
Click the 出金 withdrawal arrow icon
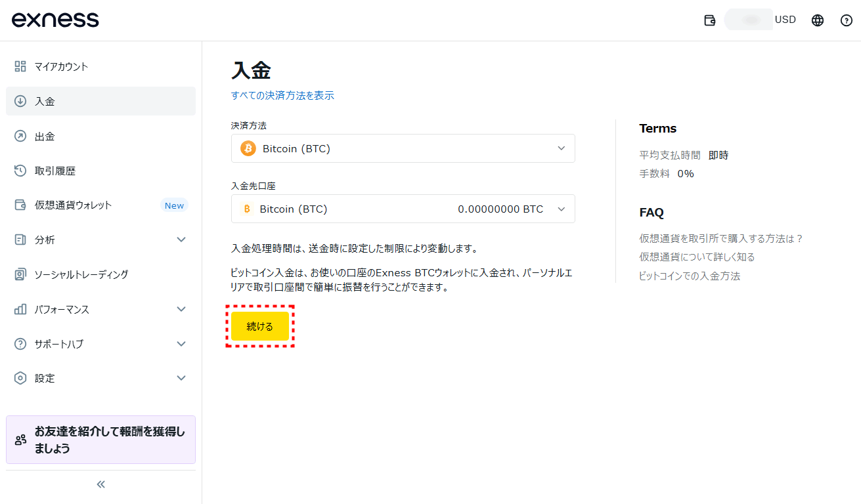pos(20,136)
